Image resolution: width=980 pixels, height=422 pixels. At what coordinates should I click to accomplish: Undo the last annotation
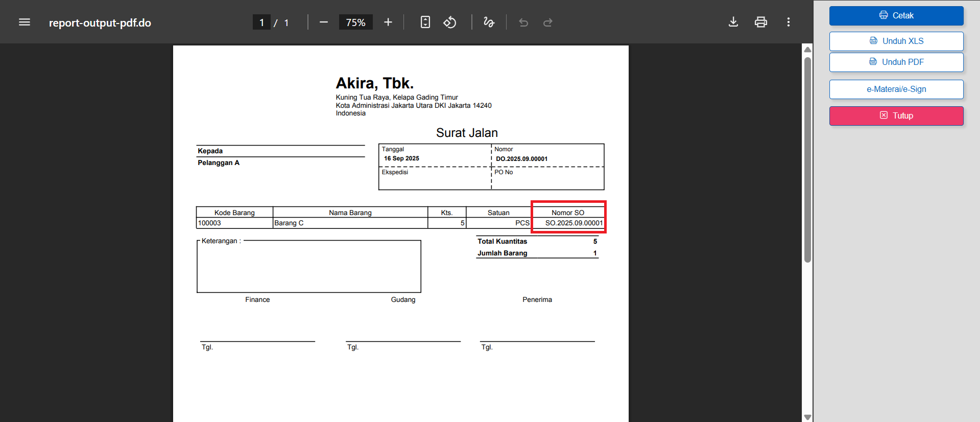pos(523,22)
